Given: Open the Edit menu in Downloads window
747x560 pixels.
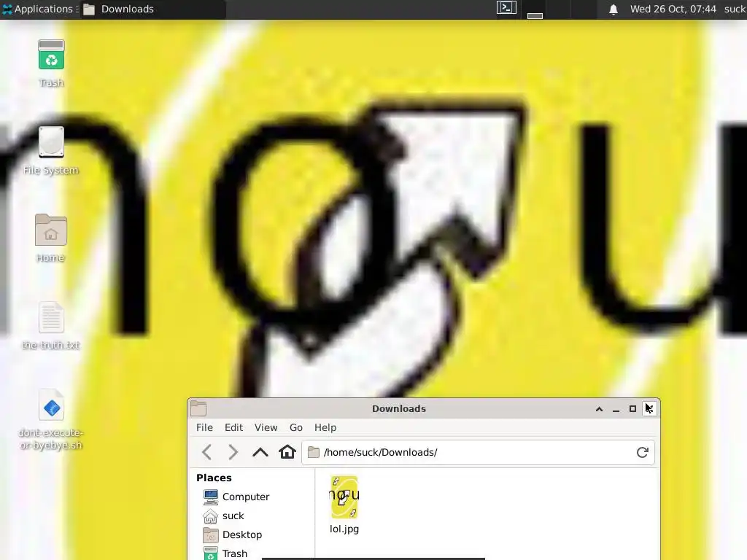Looking at the screenshot, I should click(233, 427).
